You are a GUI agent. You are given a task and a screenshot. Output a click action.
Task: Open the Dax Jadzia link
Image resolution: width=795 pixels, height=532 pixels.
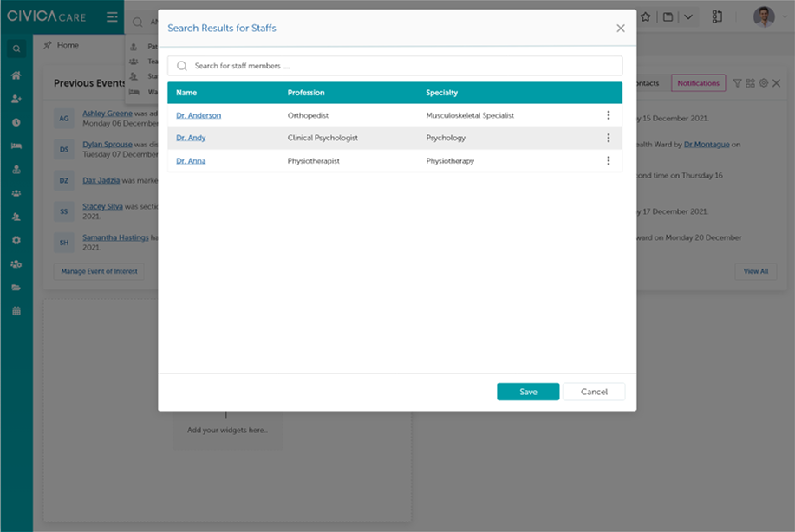click(101, 180)
